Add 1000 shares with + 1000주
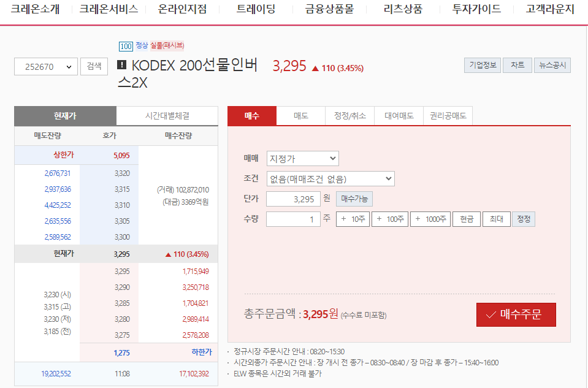This screenshot has height=388, width=588. (430, 219)
